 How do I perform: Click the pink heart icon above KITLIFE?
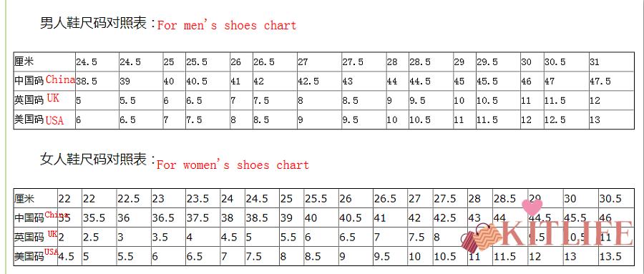(x=532, y=207)
